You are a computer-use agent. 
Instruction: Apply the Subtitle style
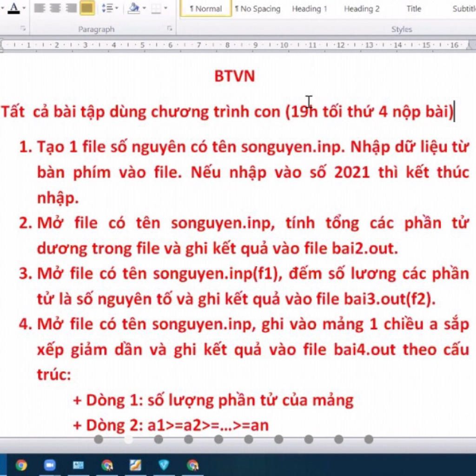click(x=463, y=9)
